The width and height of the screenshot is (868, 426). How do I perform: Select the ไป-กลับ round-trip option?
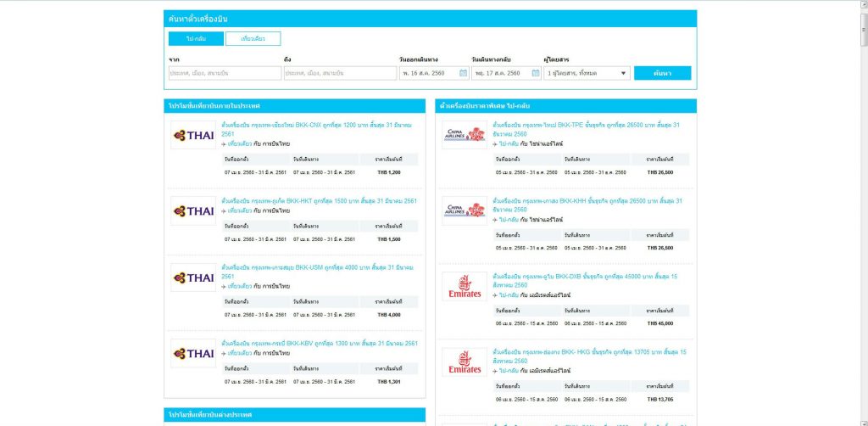point(195,39)
